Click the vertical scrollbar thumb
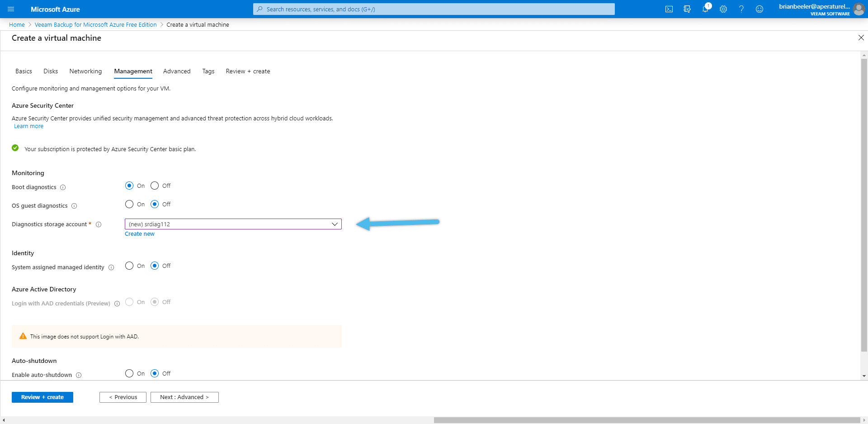 click(864, 205)
